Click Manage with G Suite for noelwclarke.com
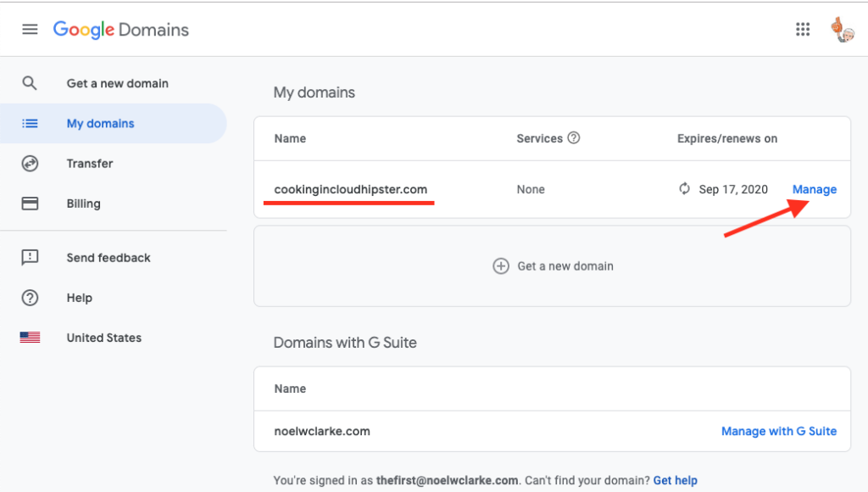The image size is (868, 492). (778, 431)
